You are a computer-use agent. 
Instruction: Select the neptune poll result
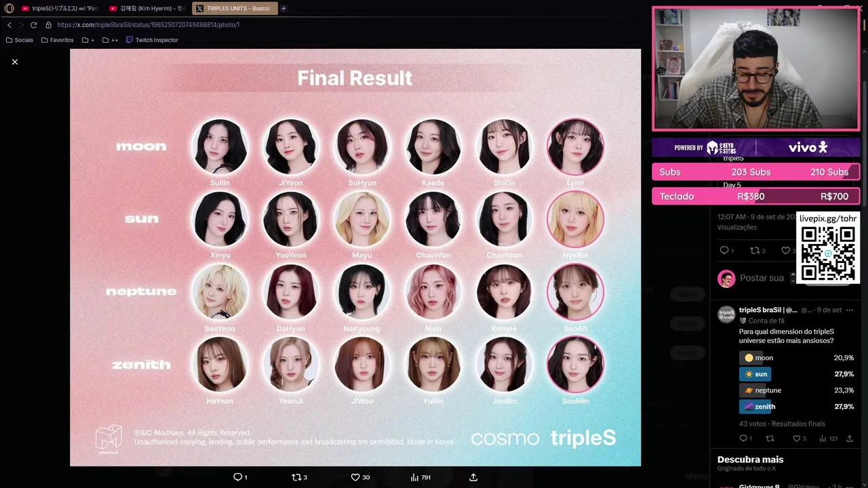tap(796, 390)
